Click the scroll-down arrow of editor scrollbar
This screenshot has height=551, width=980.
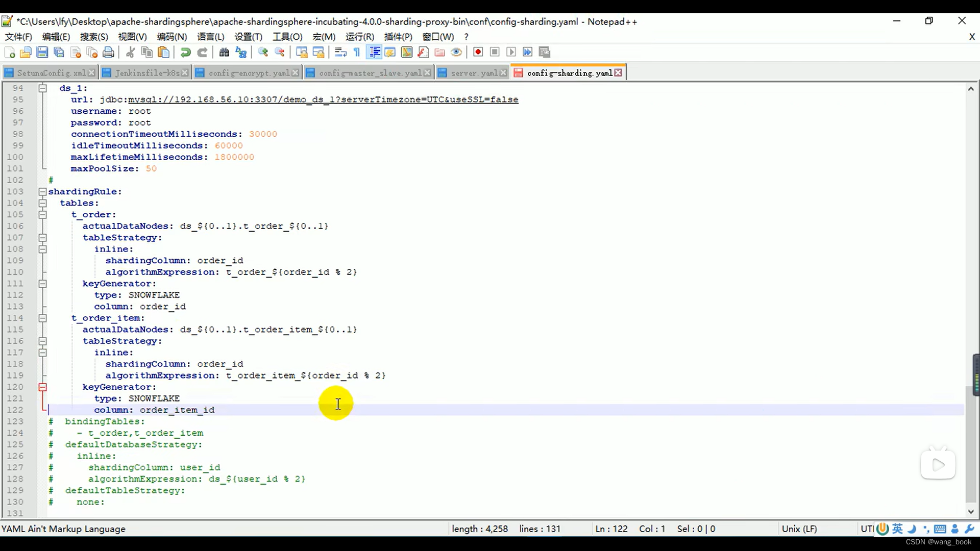(x=971, y=512)
